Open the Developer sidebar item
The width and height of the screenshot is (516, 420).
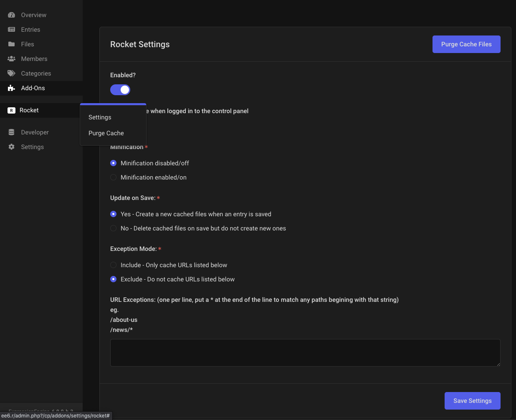tap(41, 132)
